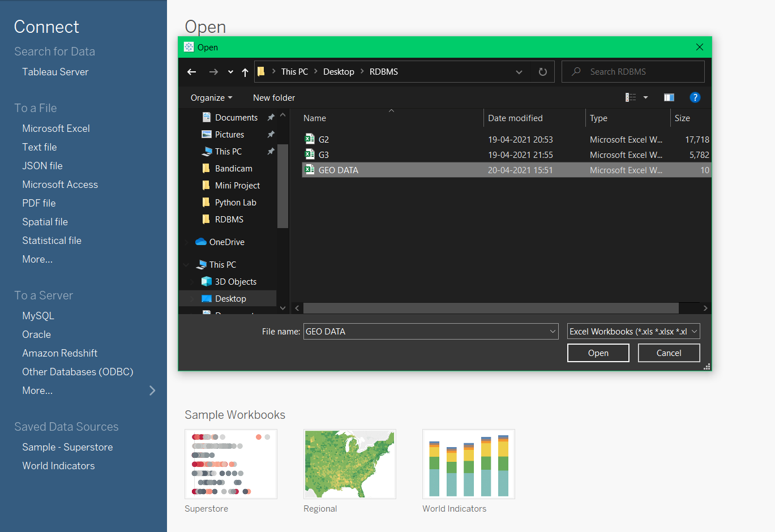Open the Organize menu

tap(211, 97)
